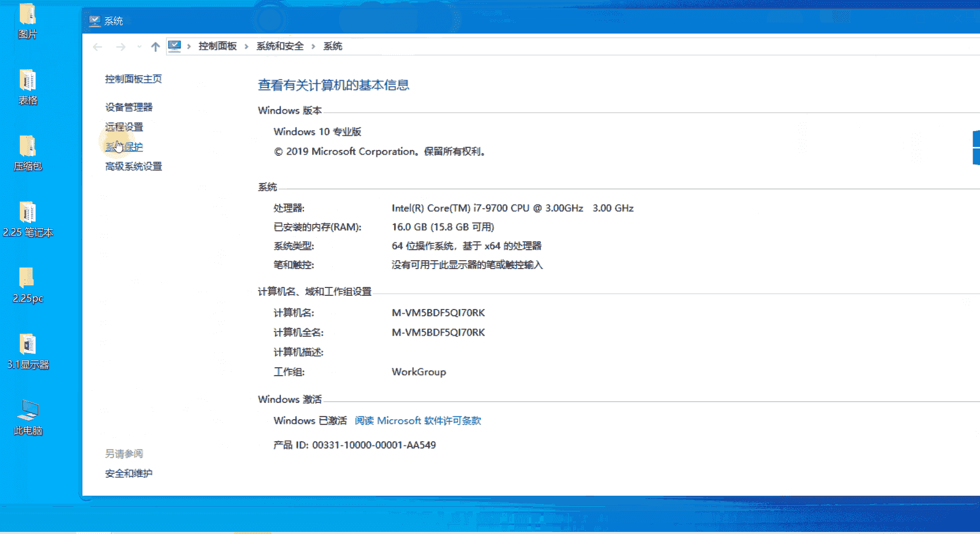Viewport: 980px width, 534px height.
Task: Select the 压缩包 desktop folder
Action: 27,153
